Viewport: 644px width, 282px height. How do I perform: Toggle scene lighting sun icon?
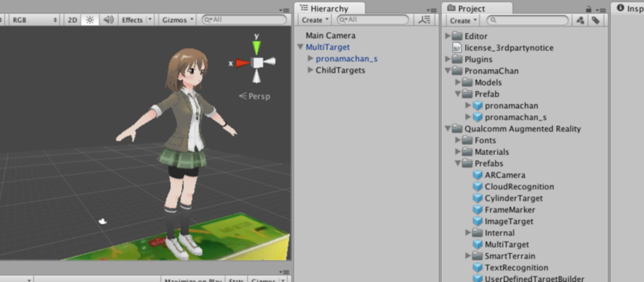pos(90,20)
